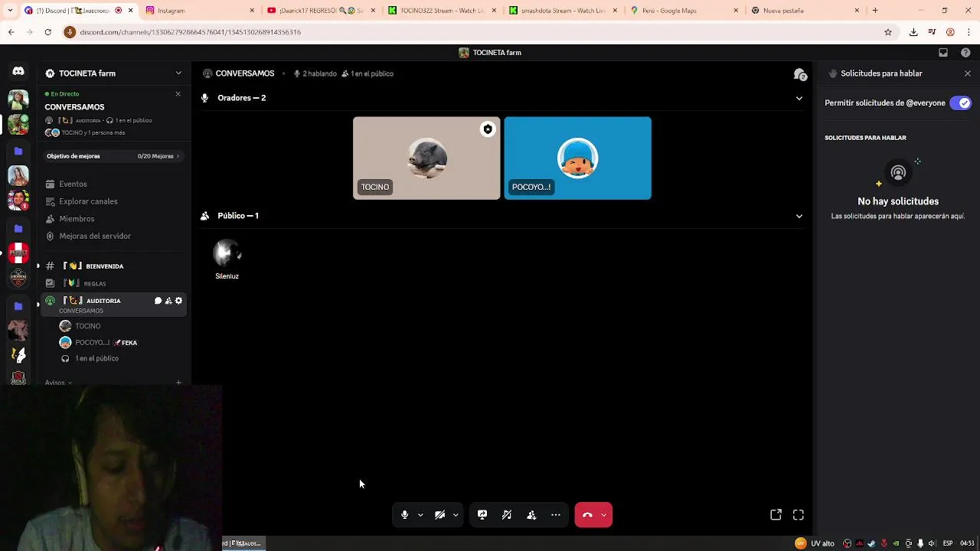This screenshot has width=980, height=551.
Task: Open chat for AUDITORIA channel
Action: pos(158,301)
